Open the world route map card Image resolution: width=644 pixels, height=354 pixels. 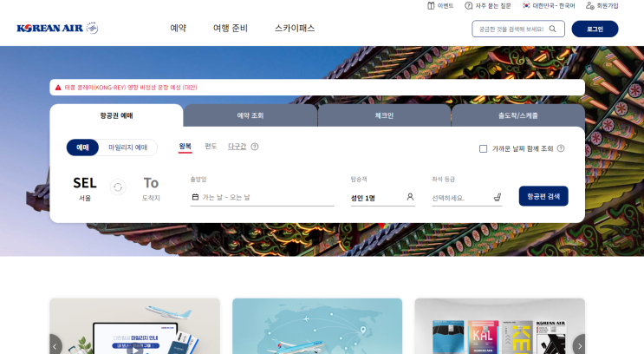click(317, 326)
